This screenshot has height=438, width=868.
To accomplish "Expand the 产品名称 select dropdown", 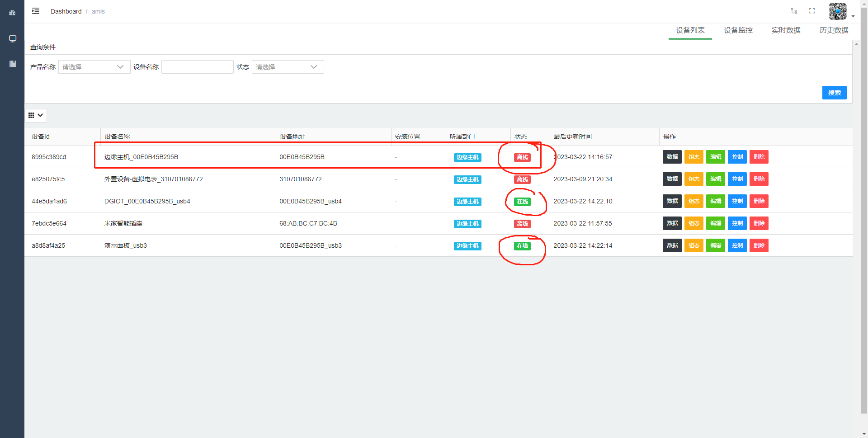I will coord(94,67).
